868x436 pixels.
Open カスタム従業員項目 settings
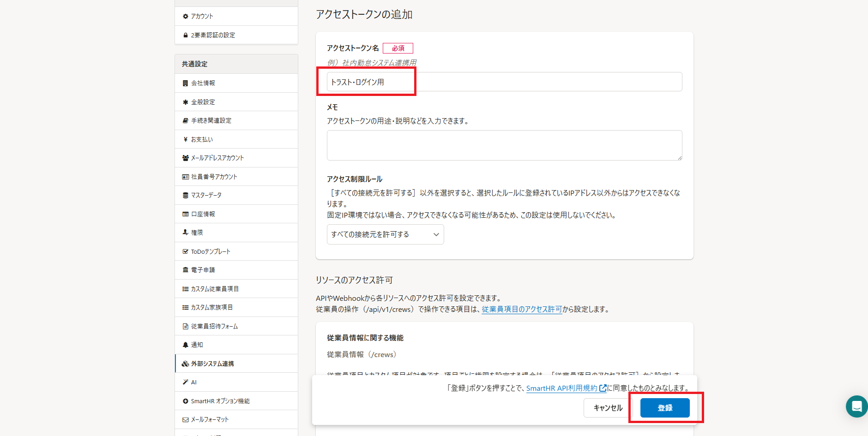pyautogui.click(x=236, y=289)
